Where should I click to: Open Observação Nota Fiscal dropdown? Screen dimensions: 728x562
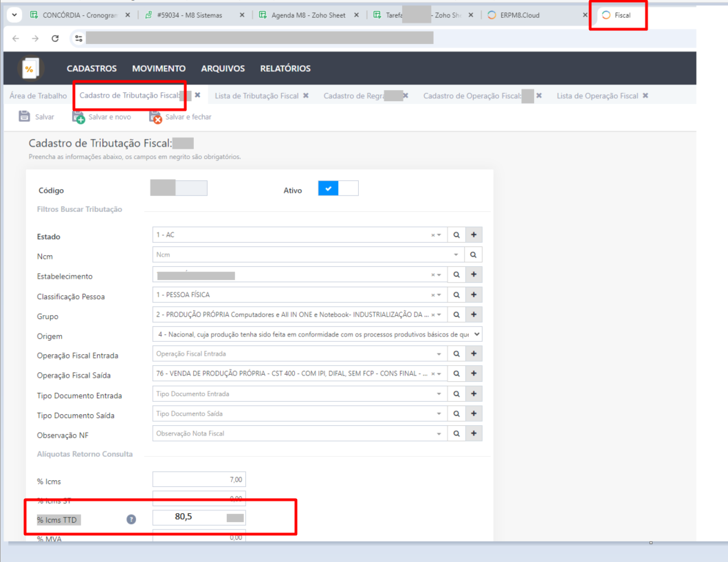coord(300,433)
